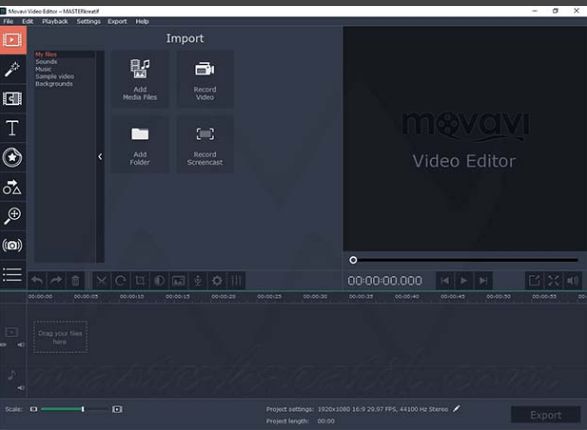Image resolution: width=587 pixels, height=430 pixels.
Task: Click the Export button
Action: click(545, 415)
